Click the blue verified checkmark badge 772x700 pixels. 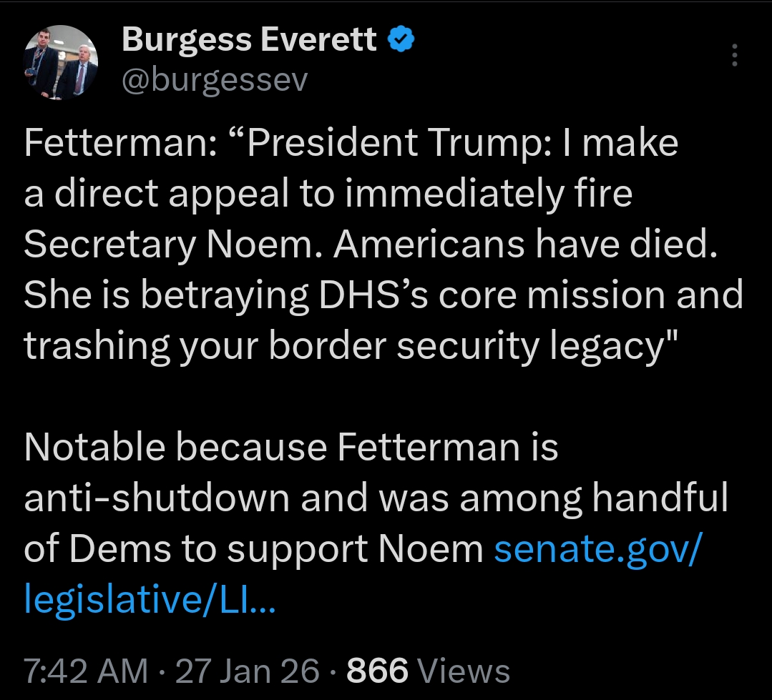coord(401,41)
